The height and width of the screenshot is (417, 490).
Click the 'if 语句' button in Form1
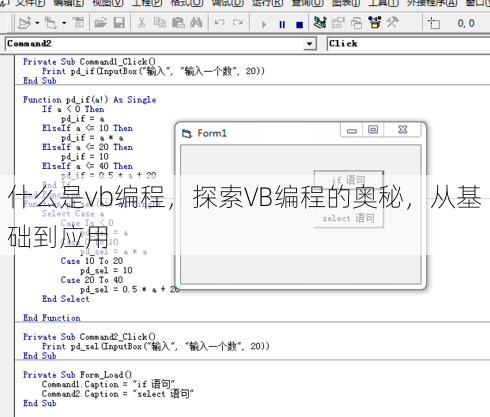pyautogui.click(x=349, y=180)
